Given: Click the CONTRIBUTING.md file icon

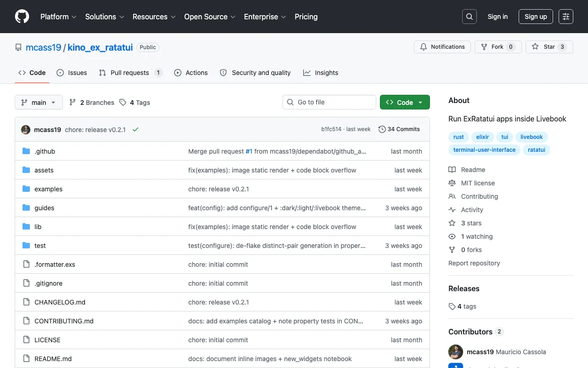Looking at the screenshot, I should pyautogui.click(x=26, y=321).
